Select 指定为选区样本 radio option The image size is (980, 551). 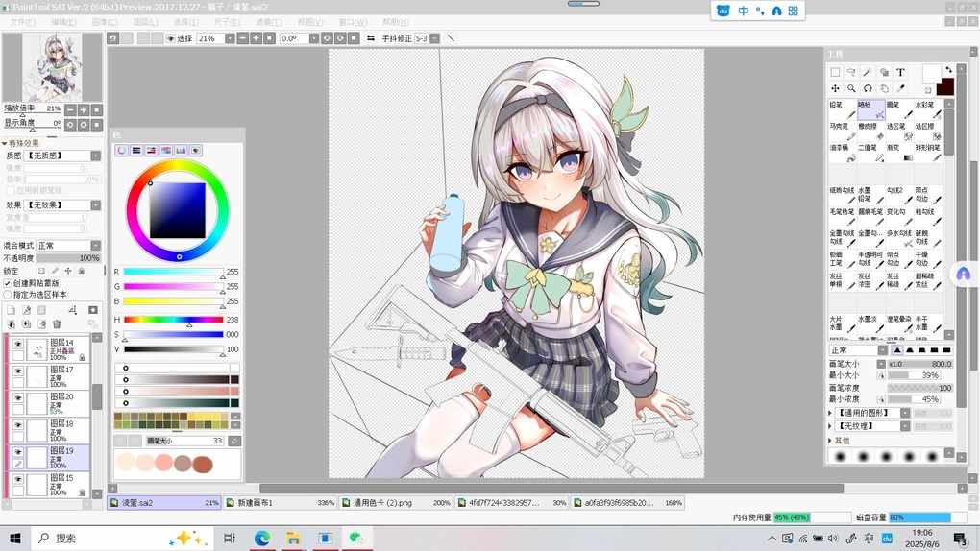pos(8,295)
